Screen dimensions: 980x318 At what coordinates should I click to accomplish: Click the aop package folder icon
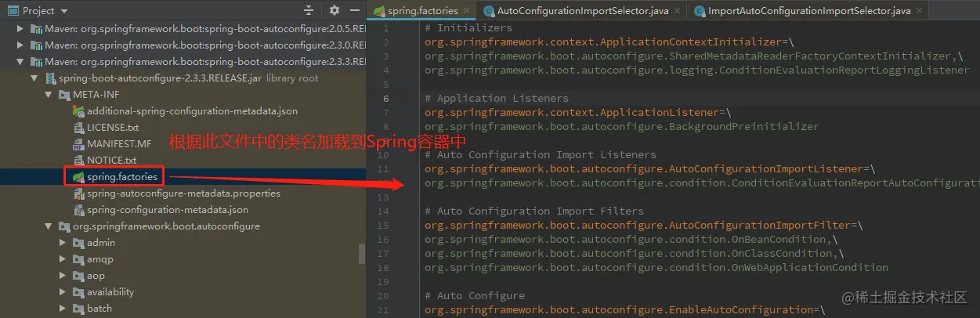point(78,275)
